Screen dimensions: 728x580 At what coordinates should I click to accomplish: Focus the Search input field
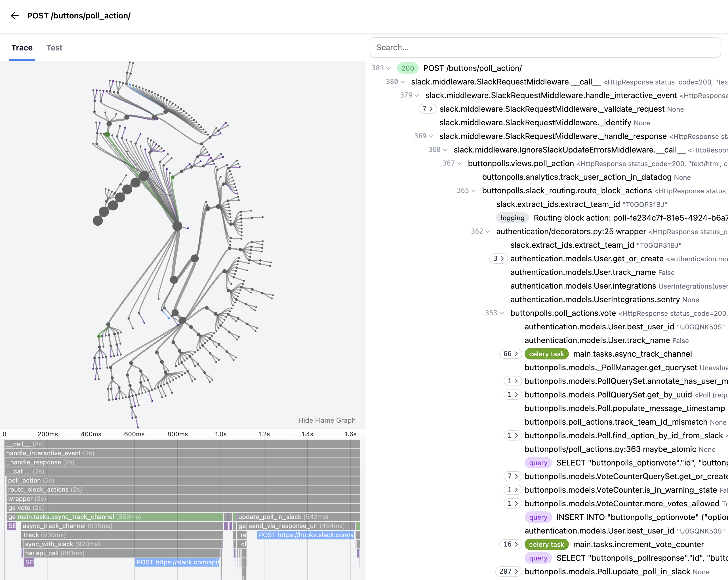tap(545, 48)
